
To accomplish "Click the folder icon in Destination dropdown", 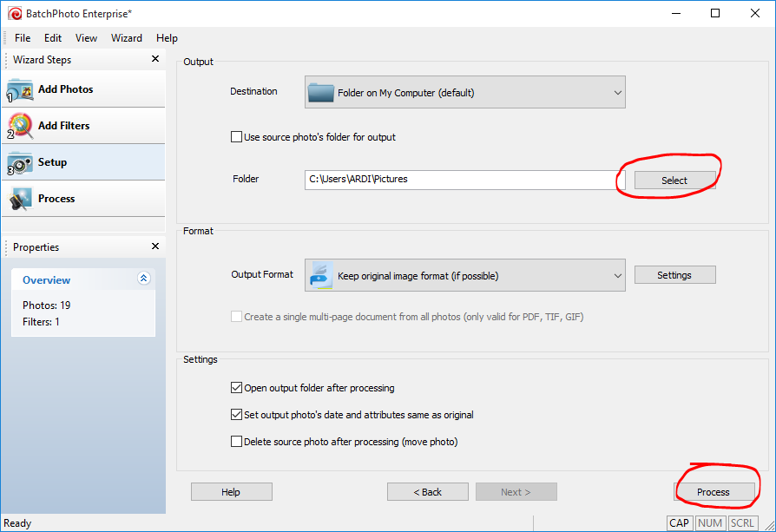I will click(320, 93).
